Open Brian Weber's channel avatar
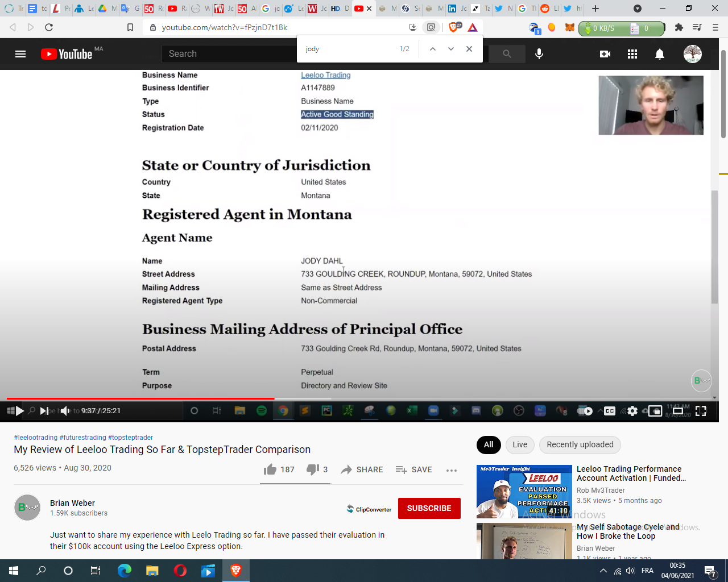Screen dimensions: 728x582 (x=27, y=508)
